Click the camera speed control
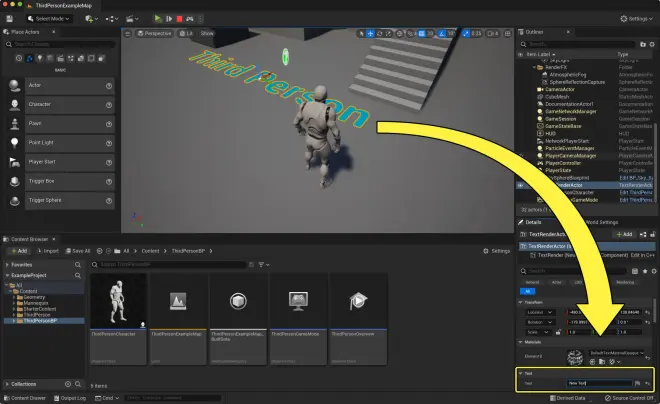Viewport: 660px width, 404px height. pyautogui.click(x=492, y=34)
